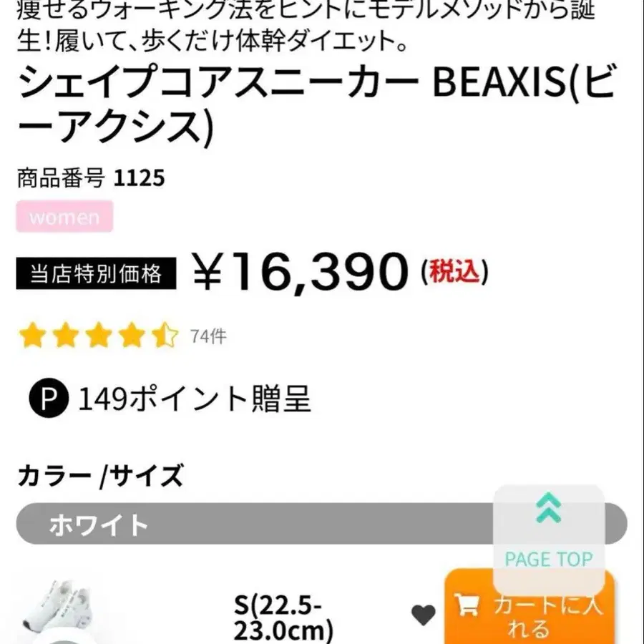Jump back using PAGE TOP label
The image size is (644, 644).
[549, 559]
